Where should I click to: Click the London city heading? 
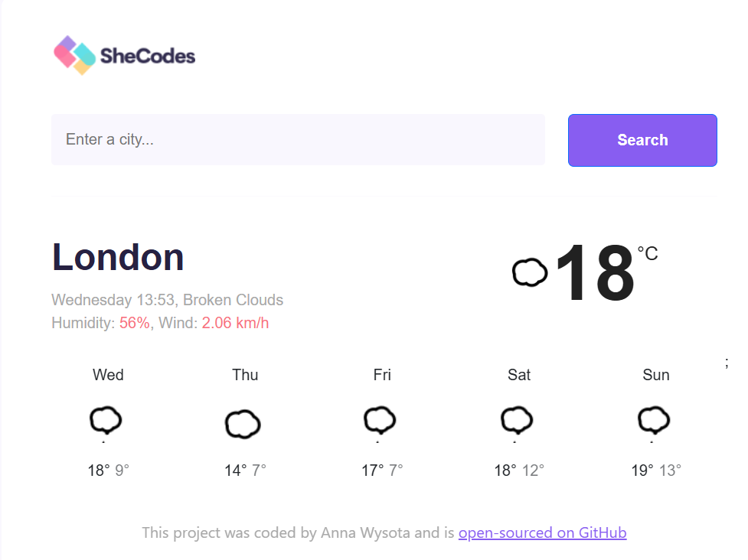118,257
